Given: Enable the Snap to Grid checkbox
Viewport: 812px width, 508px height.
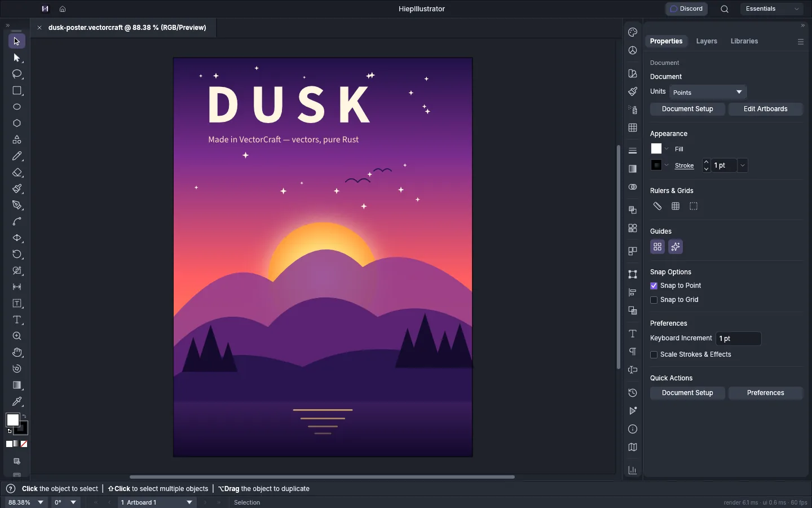Looking at the screenshot, I should 654,300.
